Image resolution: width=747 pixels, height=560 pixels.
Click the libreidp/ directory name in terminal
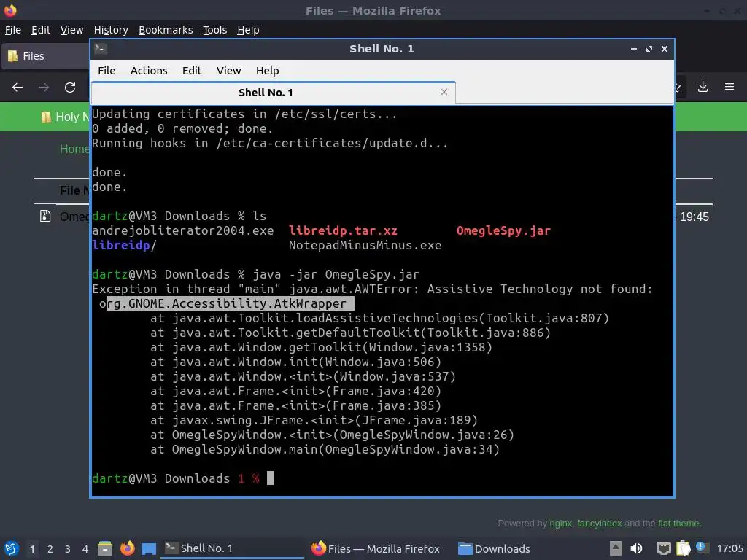click(124, 245)
